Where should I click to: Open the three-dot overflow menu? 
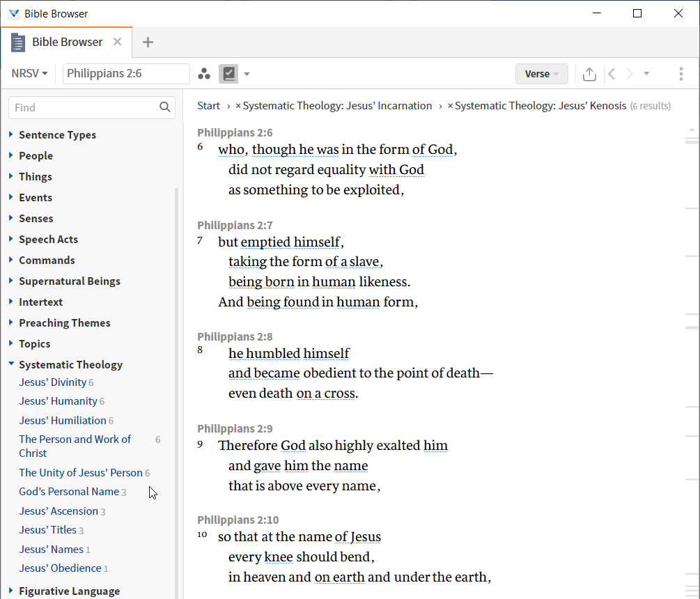[x=680, y=73]
